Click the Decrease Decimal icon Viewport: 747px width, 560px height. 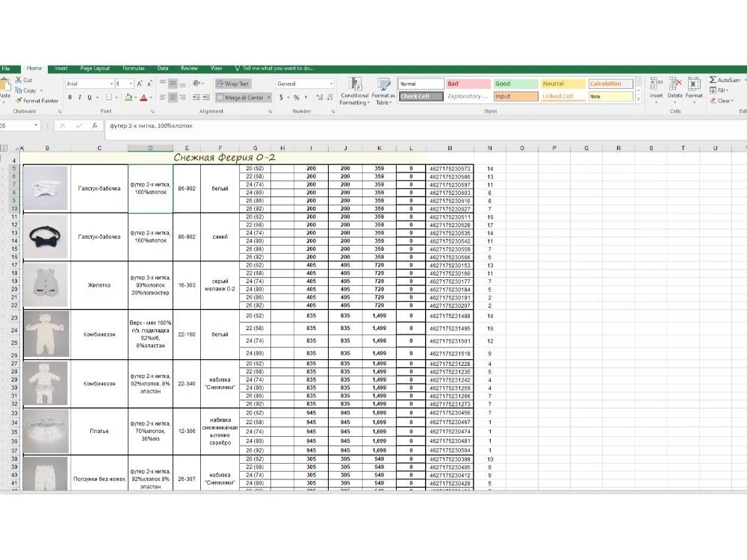329,97
